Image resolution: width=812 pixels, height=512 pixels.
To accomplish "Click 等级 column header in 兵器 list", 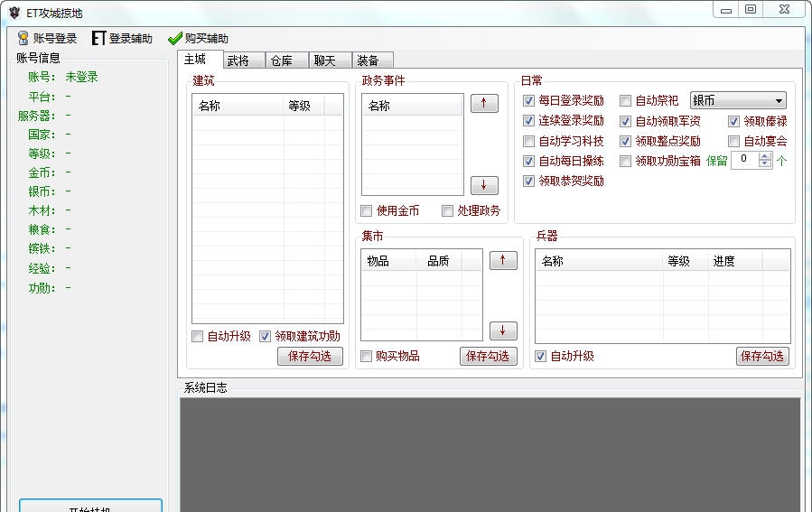I will tap(686, 261).
